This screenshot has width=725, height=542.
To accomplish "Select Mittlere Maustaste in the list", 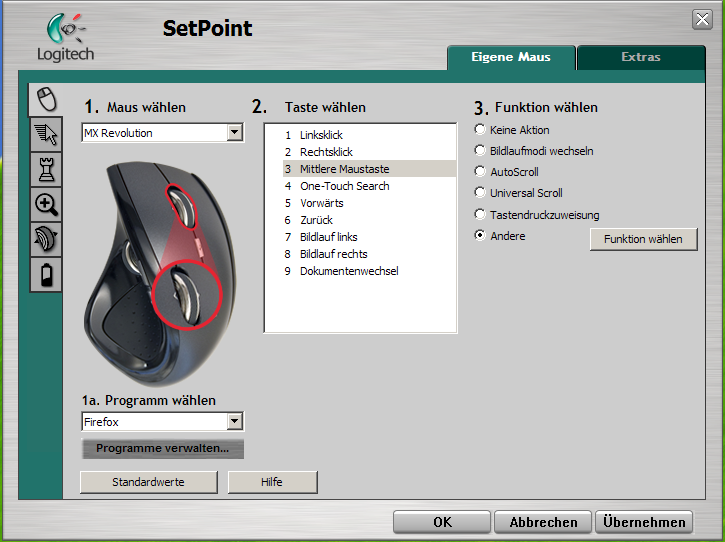I will (369, 169).
